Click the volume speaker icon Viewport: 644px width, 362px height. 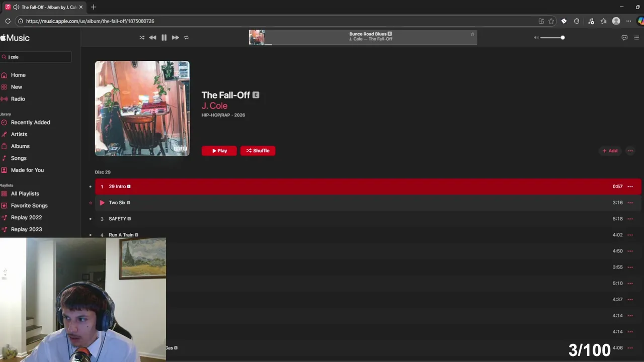[x=536, y=38]
